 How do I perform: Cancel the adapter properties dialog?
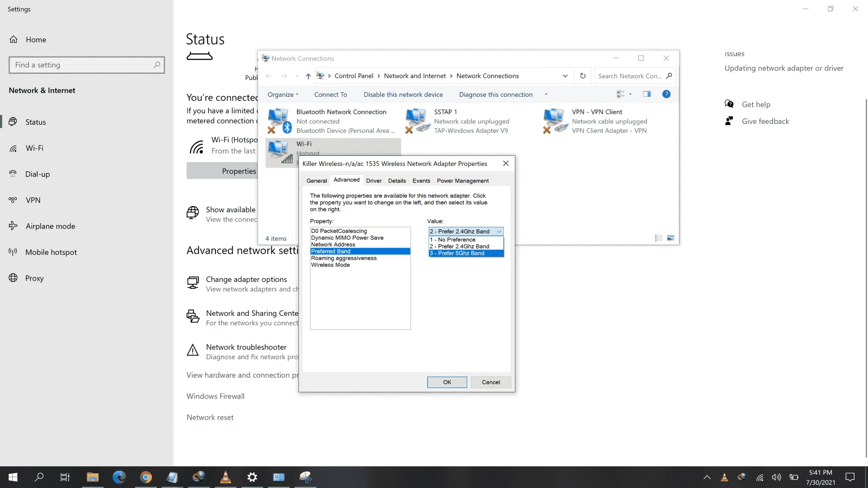click(x=491, y=382)
